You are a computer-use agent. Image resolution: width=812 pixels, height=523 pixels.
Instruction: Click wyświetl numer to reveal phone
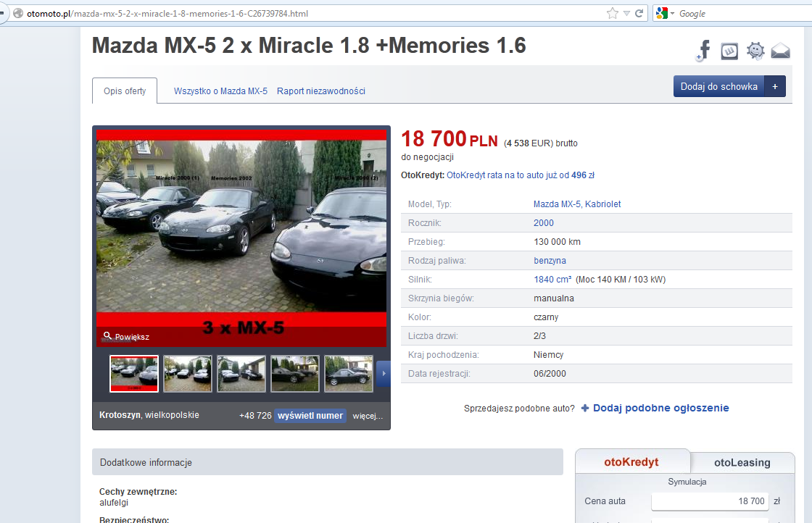[310, 415]
